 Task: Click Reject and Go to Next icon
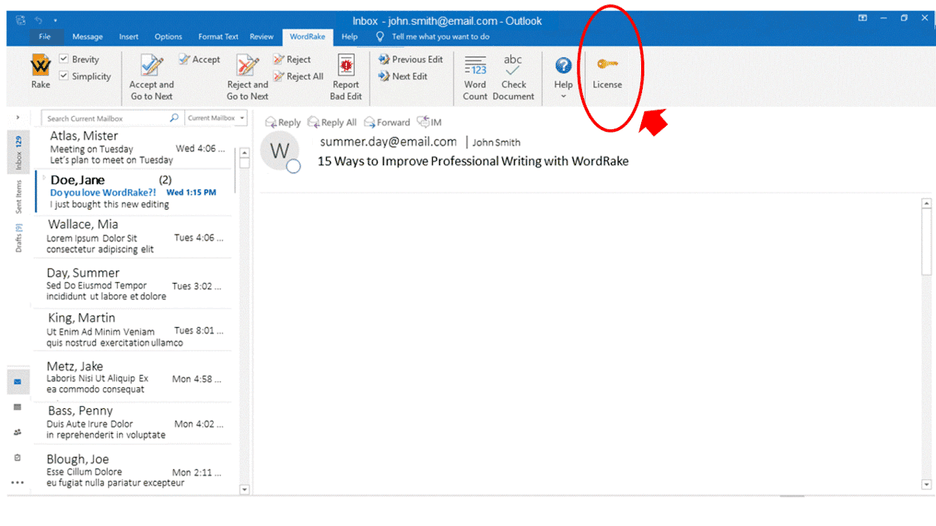[246, 67]
